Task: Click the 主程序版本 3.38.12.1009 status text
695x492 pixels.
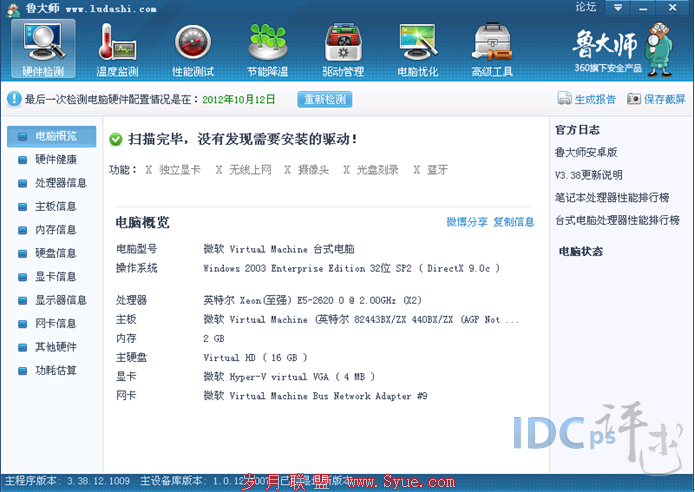Action: 67,481
